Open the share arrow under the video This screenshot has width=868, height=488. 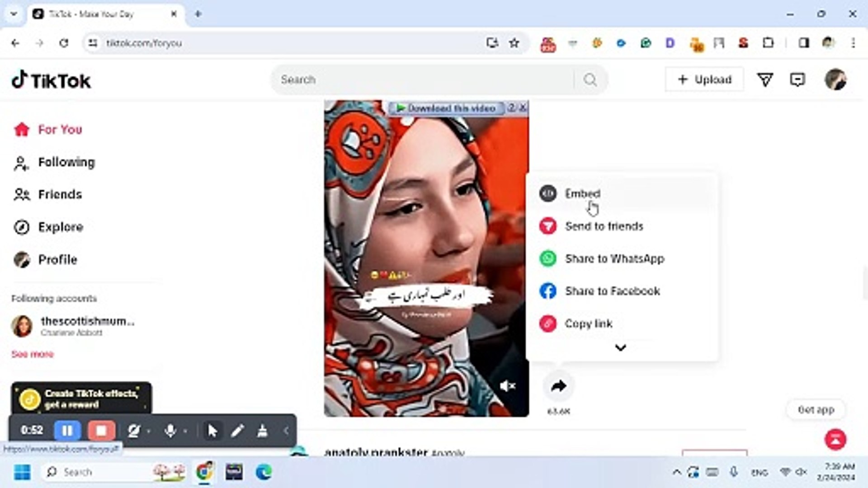tap(559, 385)
